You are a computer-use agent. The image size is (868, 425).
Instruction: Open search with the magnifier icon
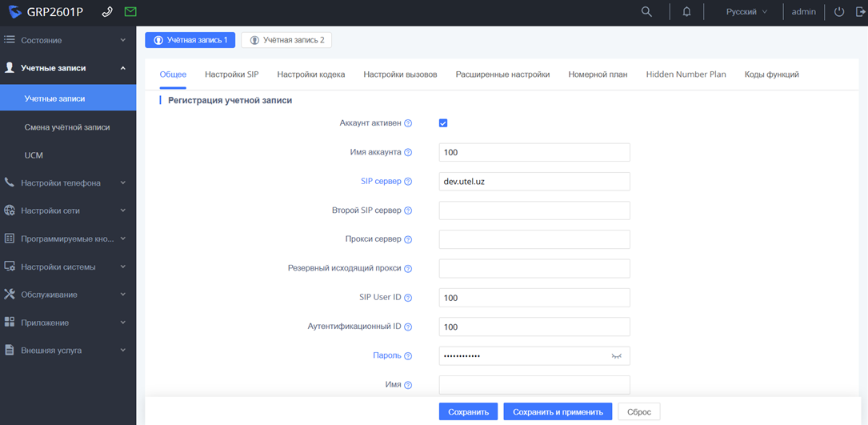click(x=647, y=12)
